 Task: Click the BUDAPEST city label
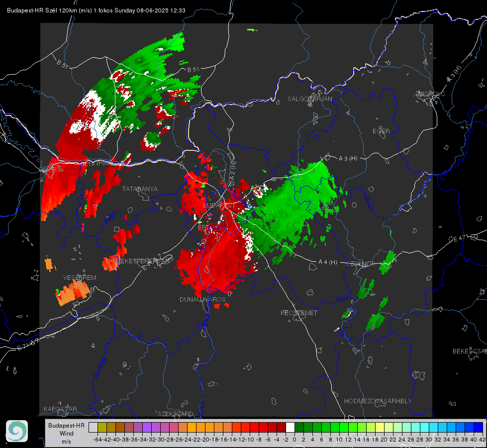click(219, 205)
